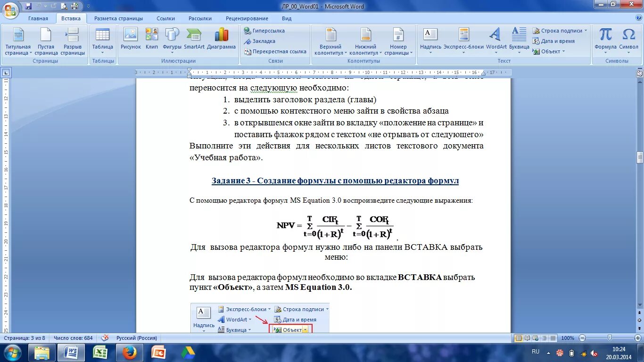
Task: Switch to the Главная tab
Action: 38,18
